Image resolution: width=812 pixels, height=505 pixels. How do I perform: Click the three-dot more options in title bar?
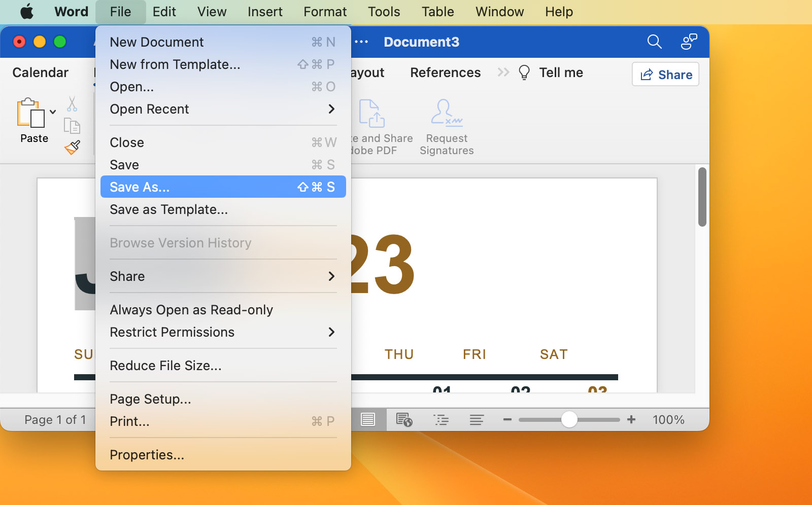click(x=361, y=42)
